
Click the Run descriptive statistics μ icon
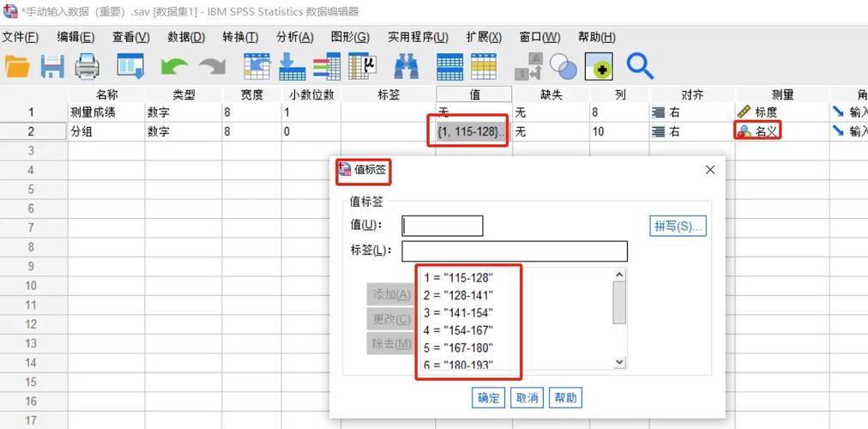362,66
